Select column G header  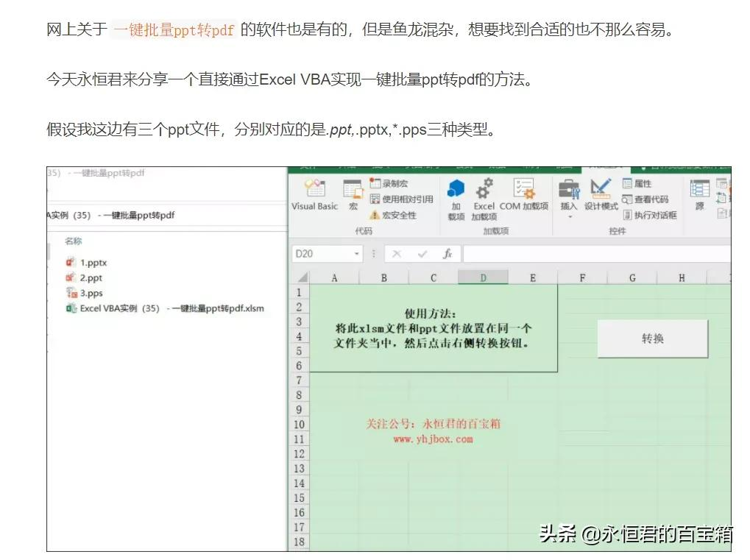click(632, 278)
